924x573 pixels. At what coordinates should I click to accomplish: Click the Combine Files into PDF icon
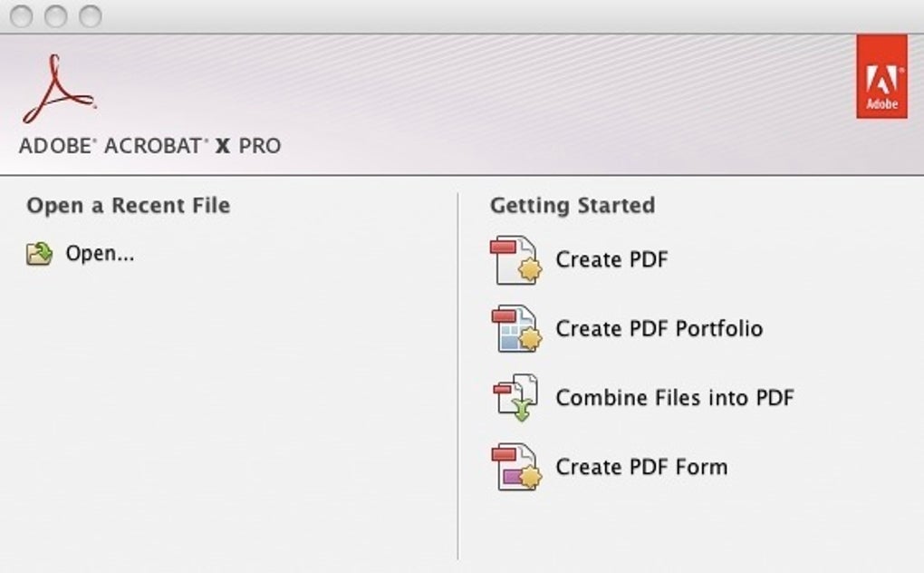pos(515,397)
